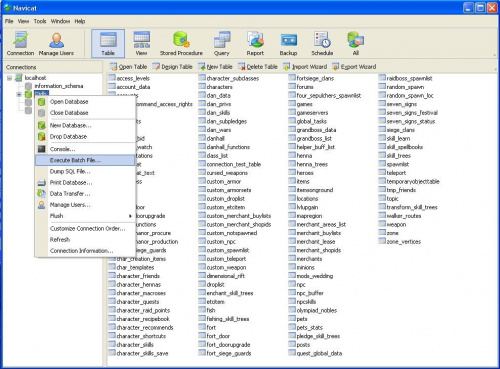Image resolution: width=500 pixels, height=369 pixels.
Task: Click the New Table button
Action: coord(215,67)
